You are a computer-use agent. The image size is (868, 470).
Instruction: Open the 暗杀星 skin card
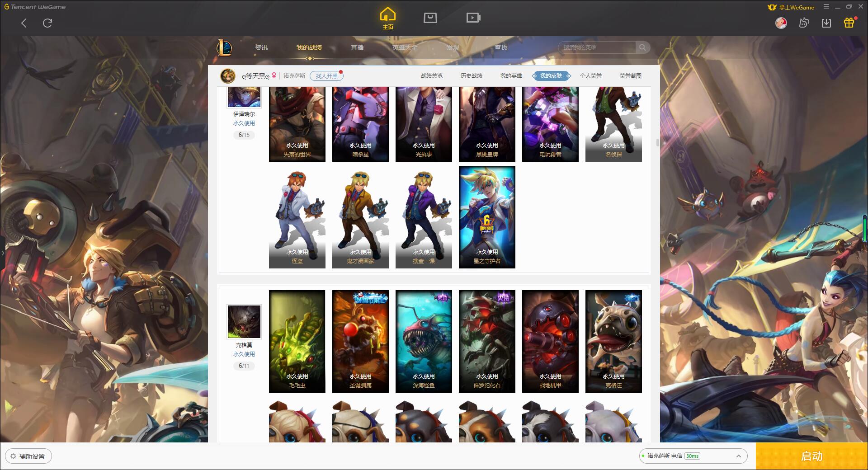coord(360,124)
